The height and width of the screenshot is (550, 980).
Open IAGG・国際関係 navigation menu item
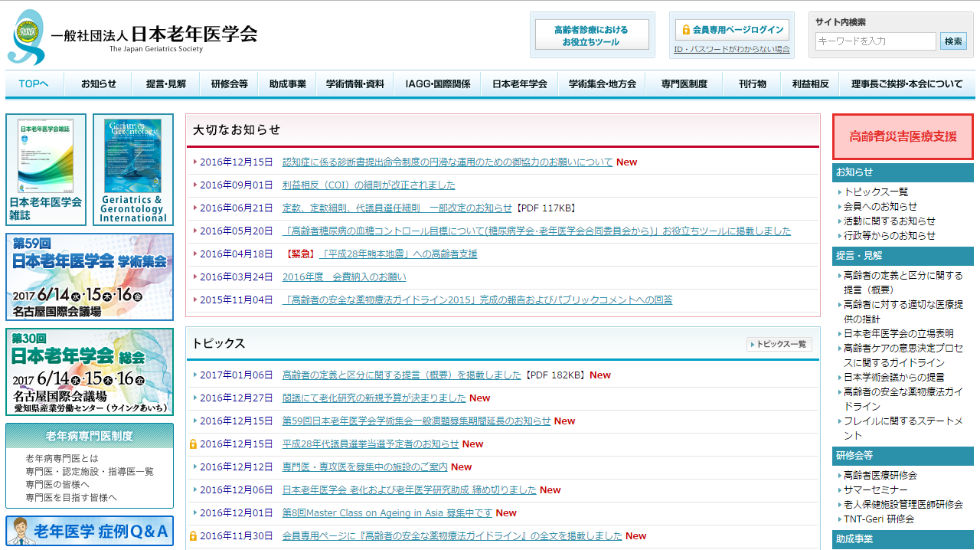pos(438,84)
